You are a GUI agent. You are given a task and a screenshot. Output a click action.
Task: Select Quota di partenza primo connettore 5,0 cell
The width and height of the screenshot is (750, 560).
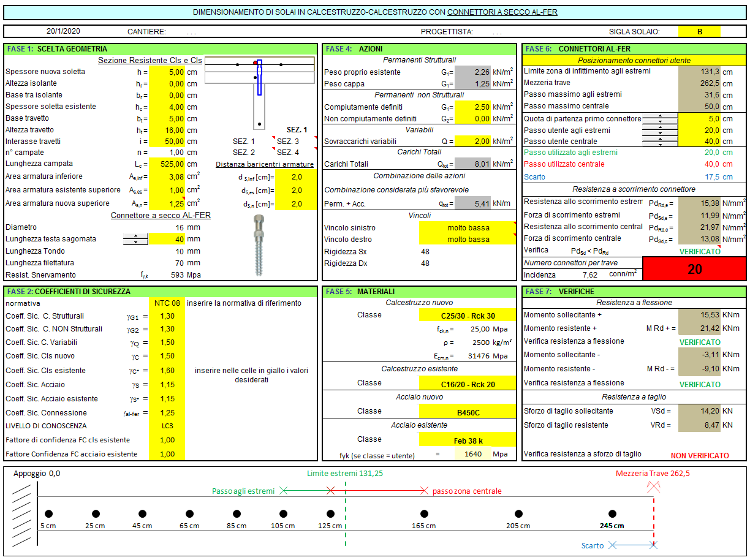pyautogui.click(x=699, y=119)
